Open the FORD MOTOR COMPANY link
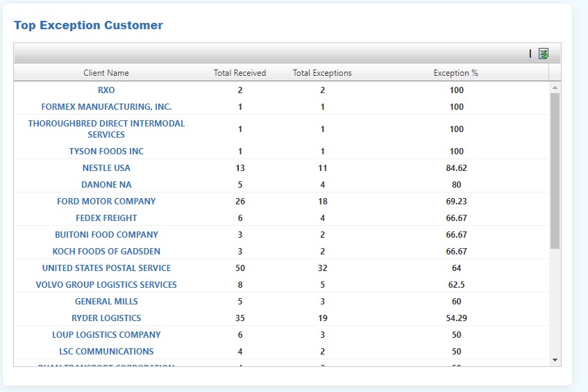This screenshot has height=392, width=588. [106, 202]
